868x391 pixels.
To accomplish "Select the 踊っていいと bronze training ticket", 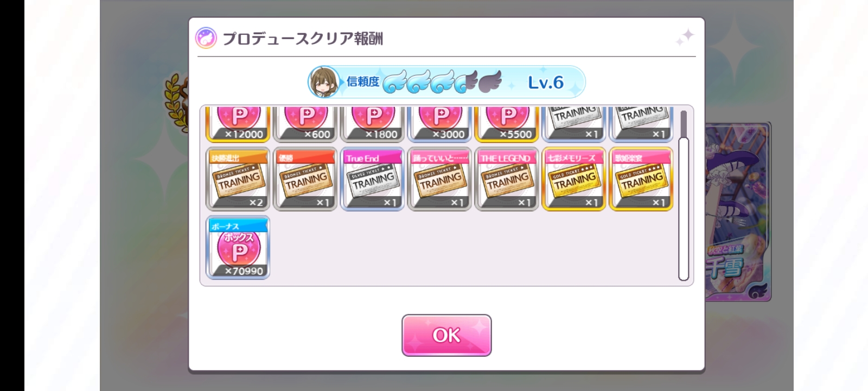I will [x=439, y=179].
